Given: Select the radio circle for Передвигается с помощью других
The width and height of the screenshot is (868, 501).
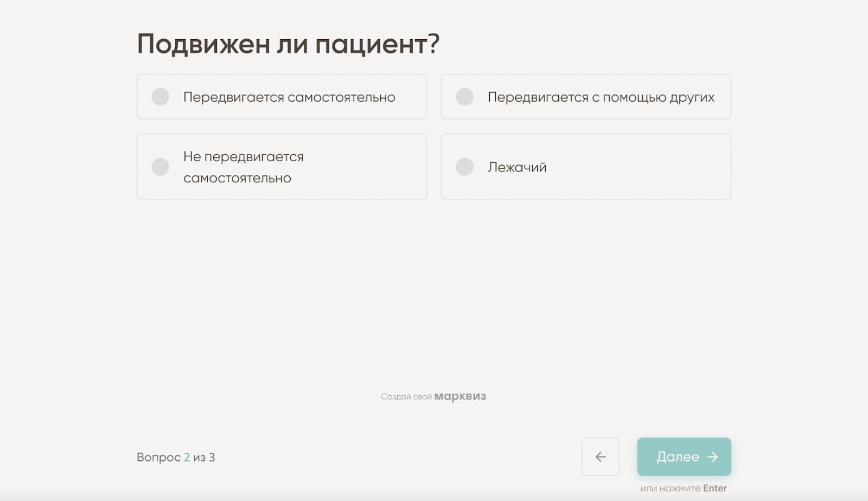Looking at the screenshot, I should tap(465, 97).
